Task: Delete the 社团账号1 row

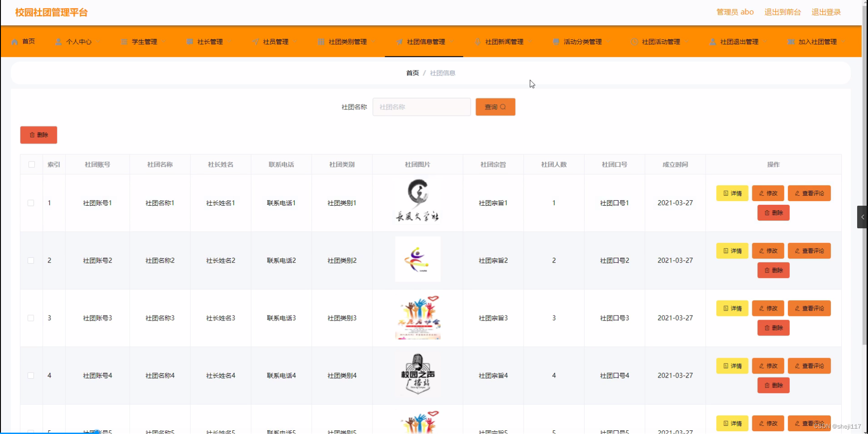Action: 774,212
